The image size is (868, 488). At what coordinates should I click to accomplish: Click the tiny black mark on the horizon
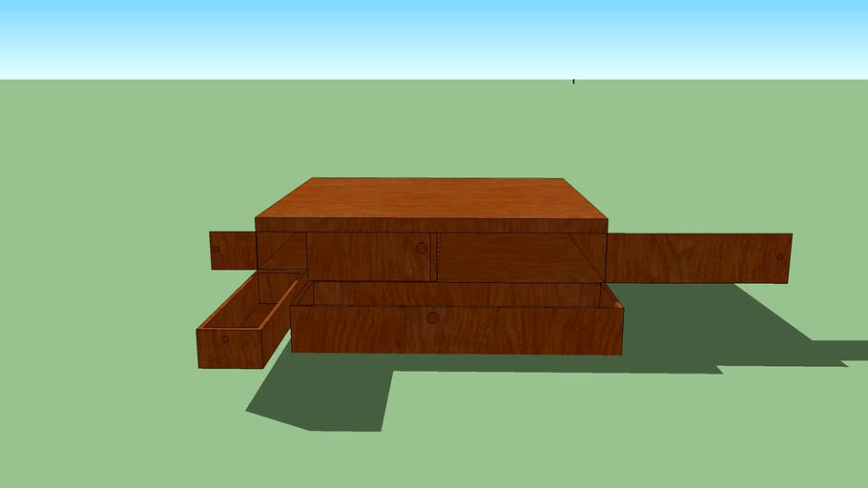tap(573, 81)
